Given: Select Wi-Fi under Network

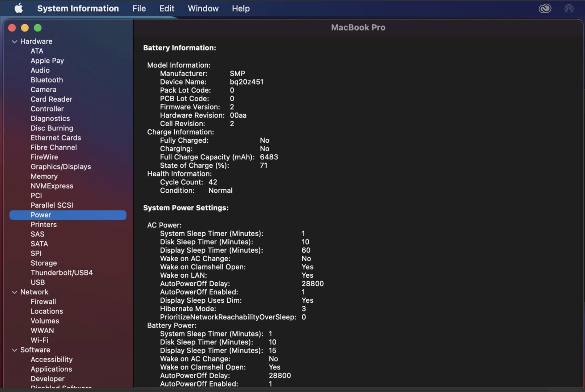Looking at the screenshot, I should [39, 340].
